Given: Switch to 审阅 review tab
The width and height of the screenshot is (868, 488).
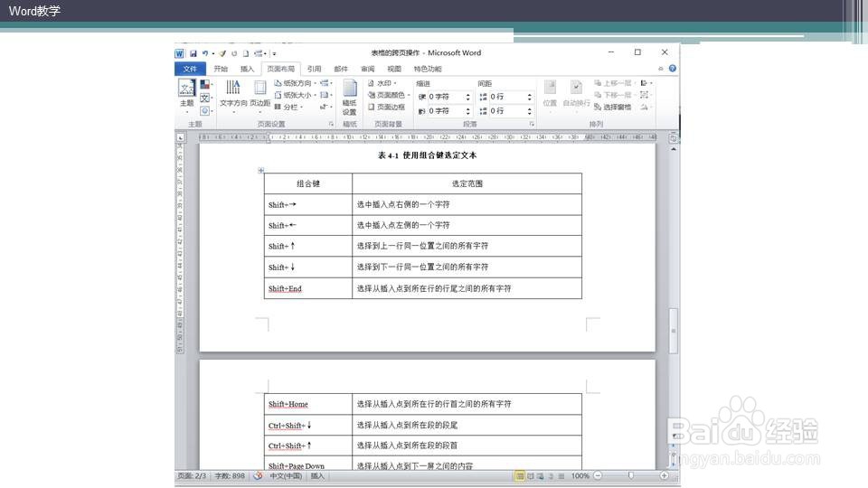Looking at the screenshot, I should (x=367, y=69).
